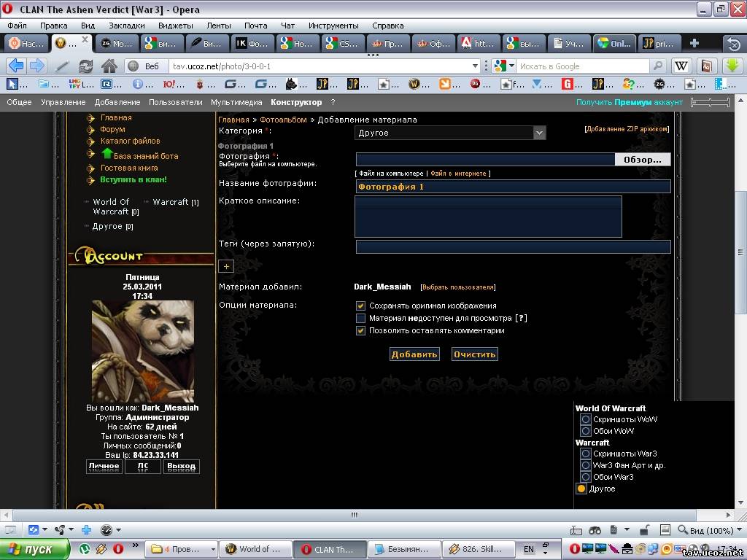Click the Теги (через запятую) input field

[x=513, y=246]
